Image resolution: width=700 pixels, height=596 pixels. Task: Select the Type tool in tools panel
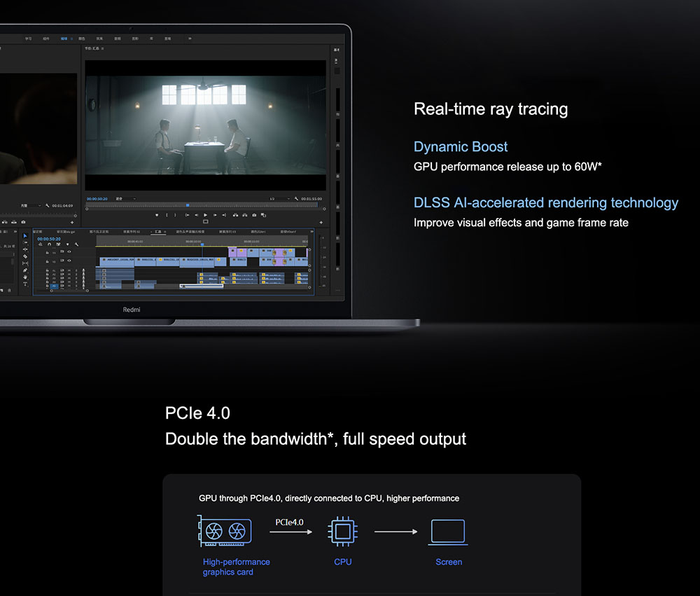(x=25, y=284)
